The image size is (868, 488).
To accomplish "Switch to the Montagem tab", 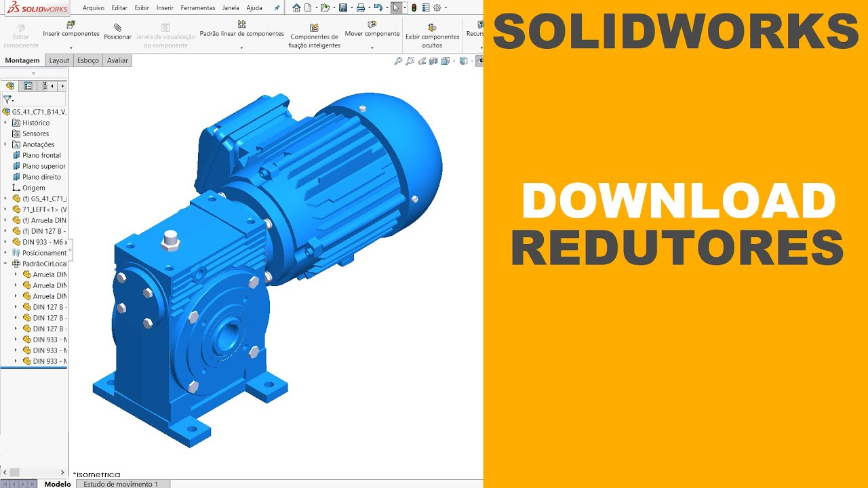I will tap(22, 60).
